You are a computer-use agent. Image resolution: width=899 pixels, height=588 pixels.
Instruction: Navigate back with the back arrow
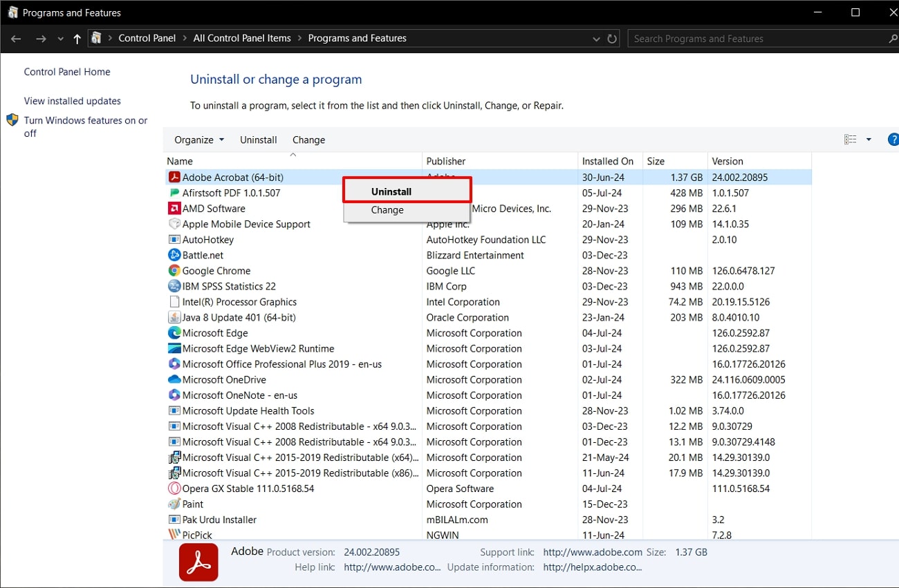(16, 39)
